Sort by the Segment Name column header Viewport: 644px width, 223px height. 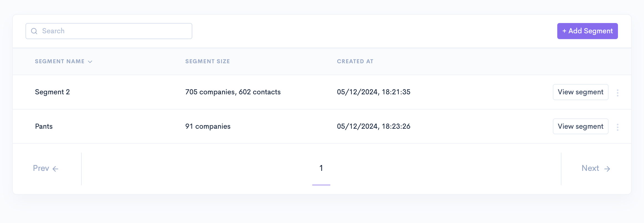(x=60, y=61)
